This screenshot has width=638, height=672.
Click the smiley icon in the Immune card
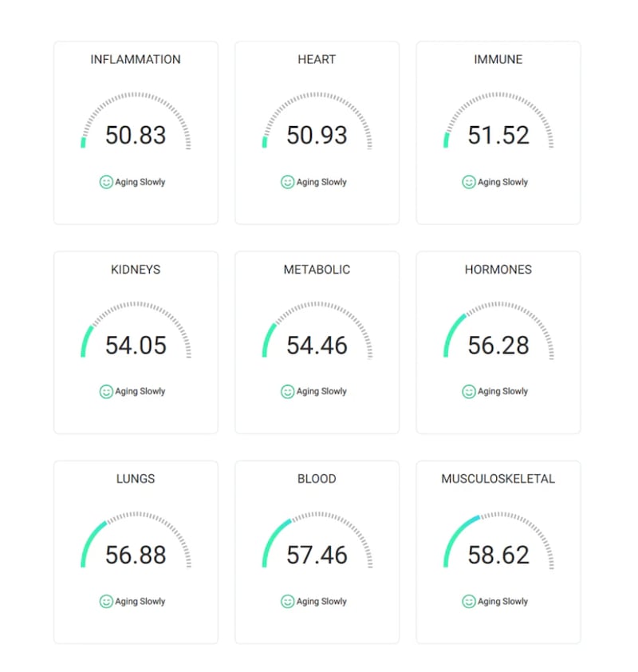tap(469, 182)
